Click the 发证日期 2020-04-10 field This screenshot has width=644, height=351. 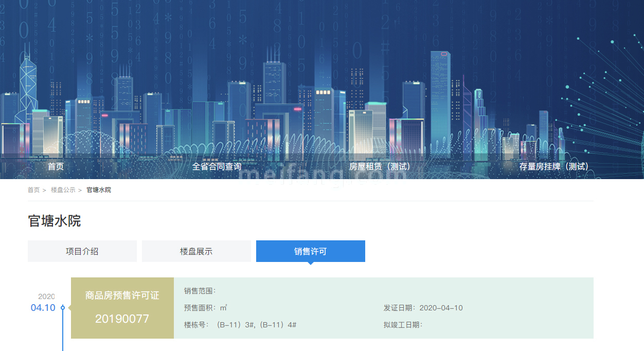[x=423, y=308]
